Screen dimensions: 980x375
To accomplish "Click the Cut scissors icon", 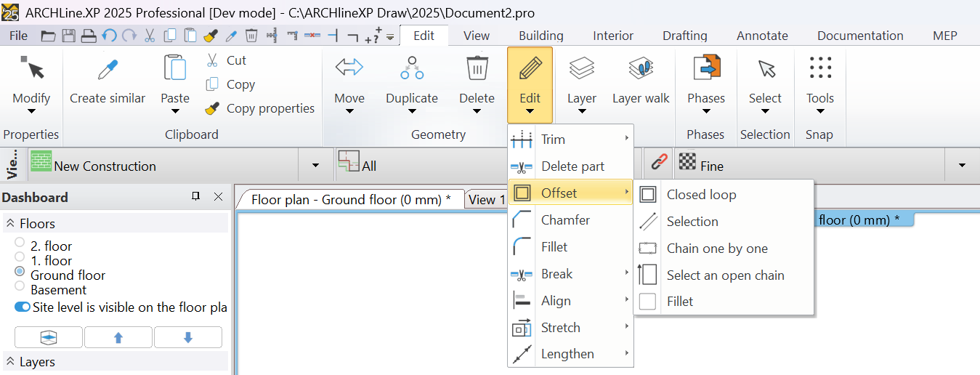I will pos(212,60).
